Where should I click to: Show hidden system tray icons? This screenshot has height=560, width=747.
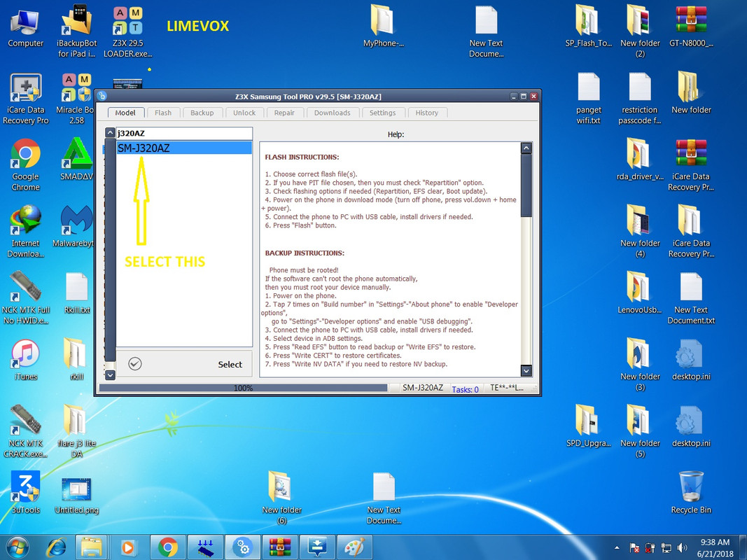(617, 548)
